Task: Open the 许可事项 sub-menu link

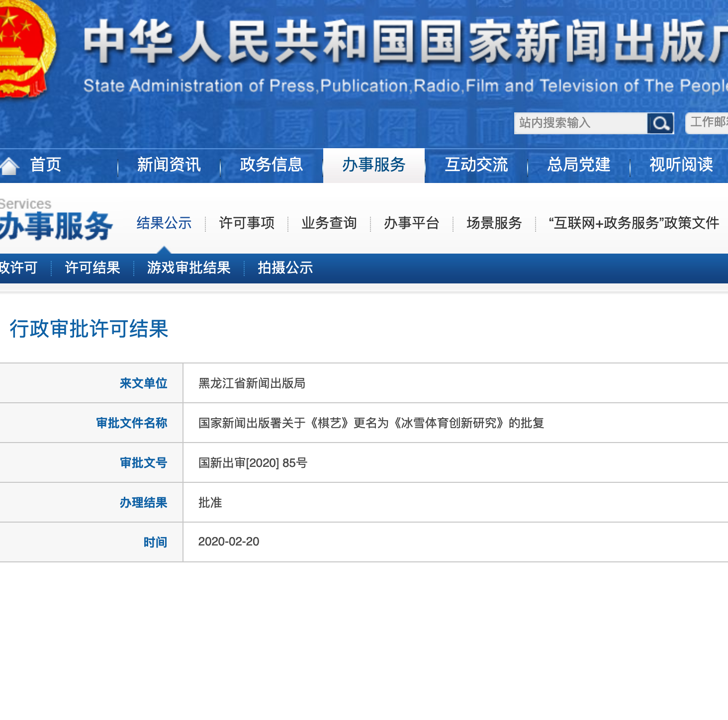Action: [x=247, y=223]
